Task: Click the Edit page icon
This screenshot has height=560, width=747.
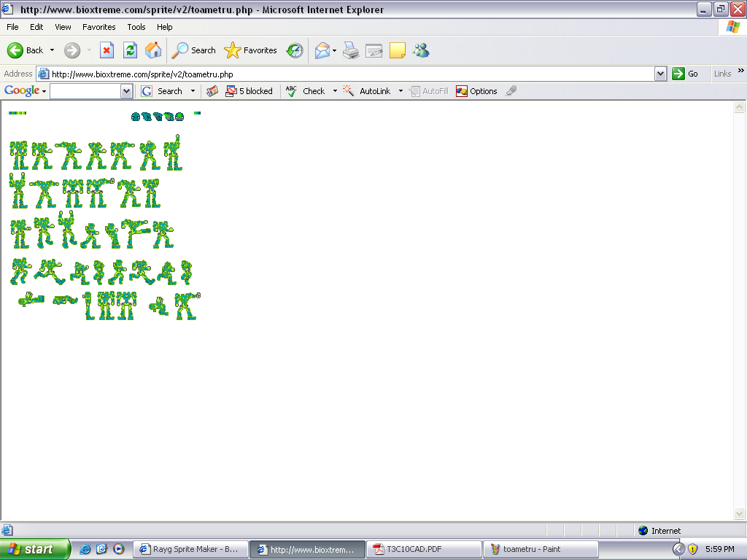Action: (x=374, y=50)
